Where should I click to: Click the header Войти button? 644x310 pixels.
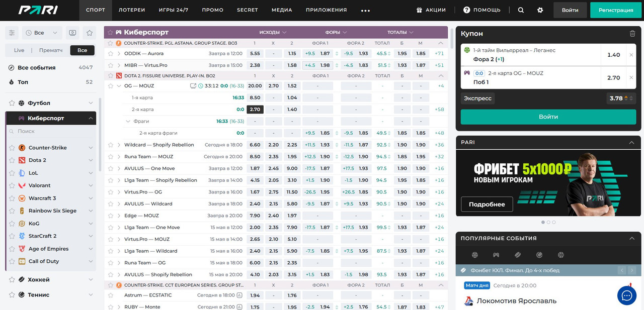click(x=570, y=10)
